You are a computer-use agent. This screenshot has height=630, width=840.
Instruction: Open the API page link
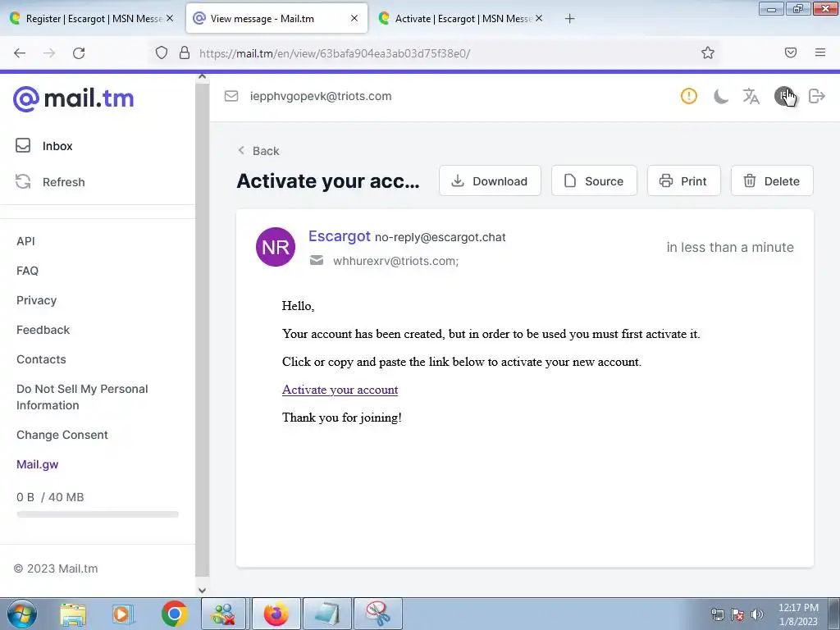pos(25,241)
